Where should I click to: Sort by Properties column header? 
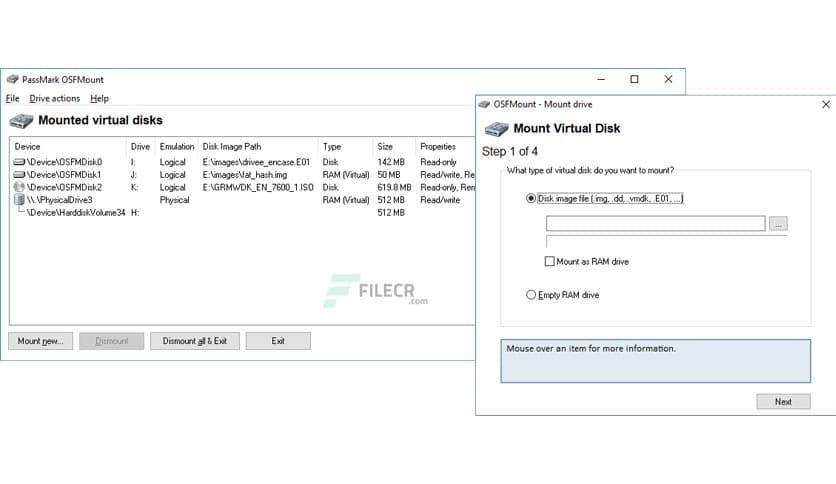(x=445, y=147)
